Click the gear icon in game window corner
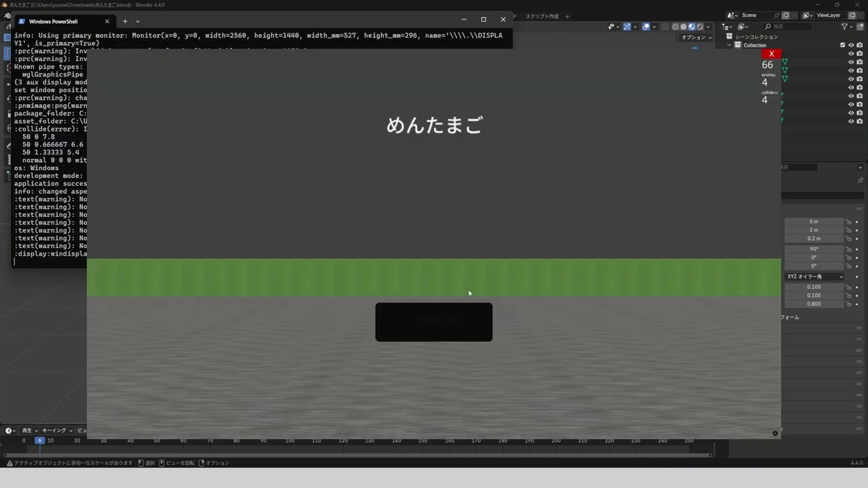 [x=775, y=433]
